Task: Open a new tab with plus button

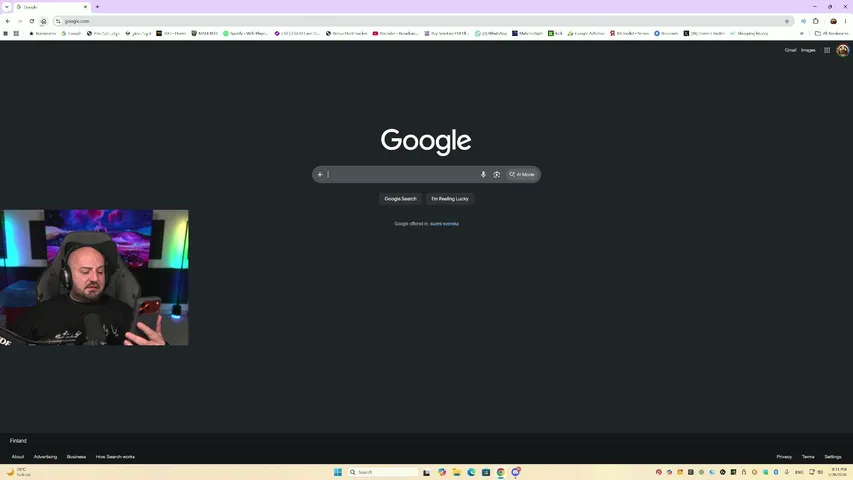Action: click(x=97, y=7)
